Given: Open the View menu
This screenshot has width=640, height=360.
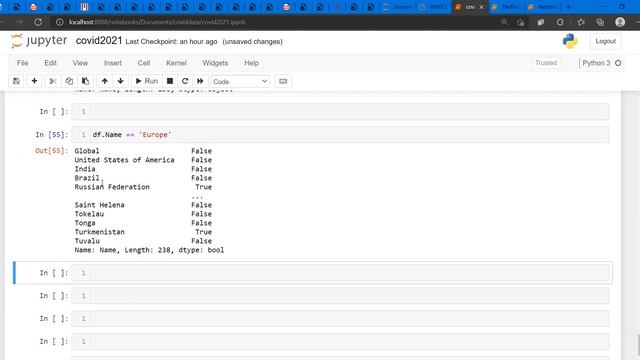Looking at the screenshot, I should tap(80, 63).
